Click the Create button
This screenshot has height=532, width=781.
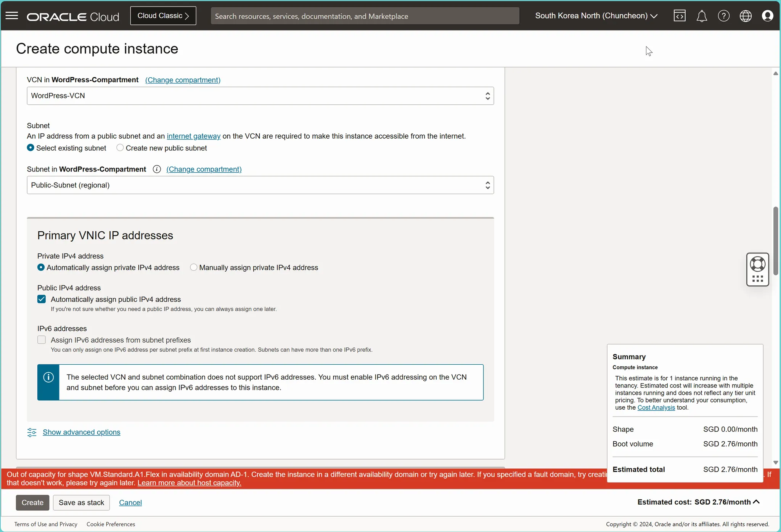coord(32,503)
